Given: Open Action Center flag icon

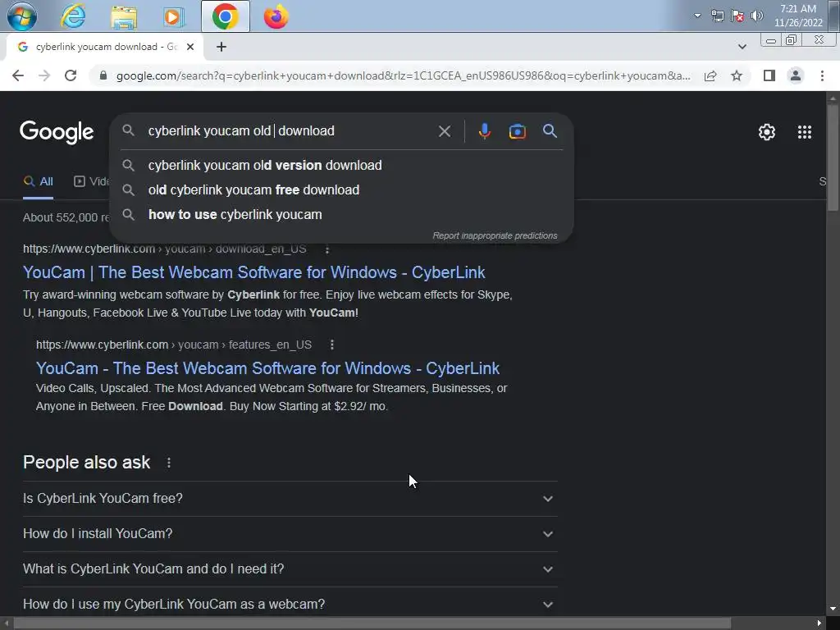Looking at the screenshot, I should coord(737,16).
